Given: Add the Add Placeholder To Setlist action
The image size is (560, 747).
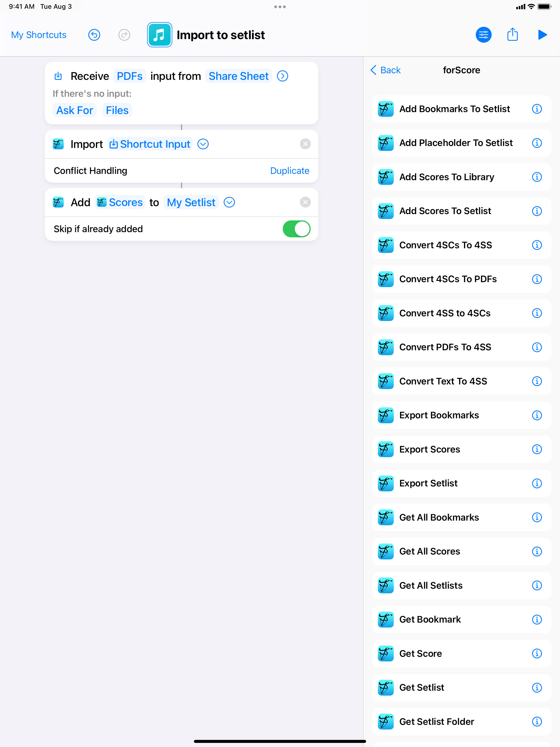Looking at the screenshot, I should point(461,143).
